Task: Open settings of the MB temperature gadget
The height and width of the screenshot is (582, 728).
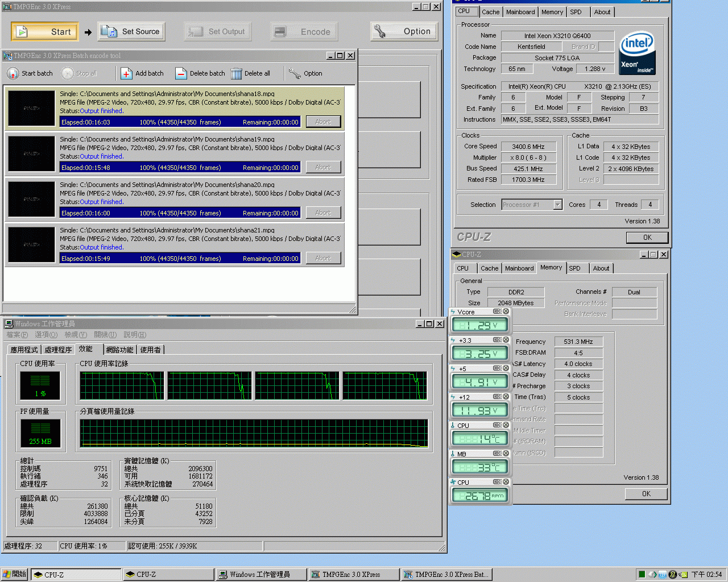Action: point(497,454)
